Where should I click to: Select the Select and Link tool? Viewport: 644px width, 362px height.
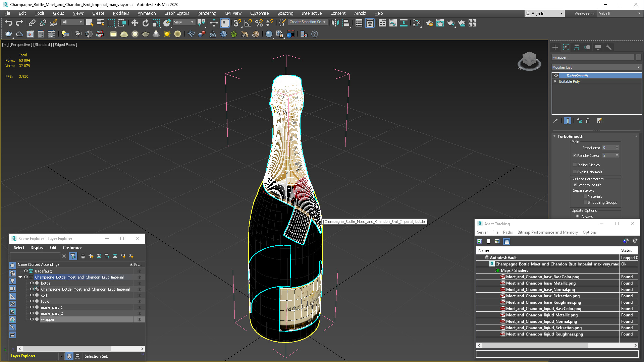(x=32, y=23)
